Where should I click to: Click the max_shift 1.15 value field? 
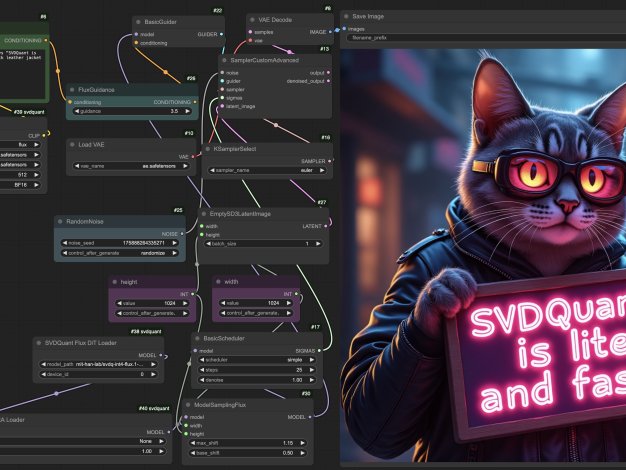[x=248, y=443]
